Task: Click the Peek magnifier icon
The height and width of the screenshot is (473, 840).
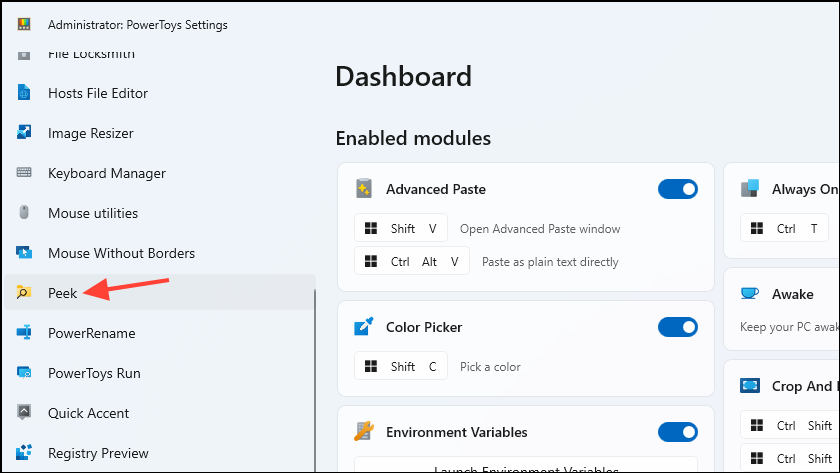Action: [x=25, y=293]
